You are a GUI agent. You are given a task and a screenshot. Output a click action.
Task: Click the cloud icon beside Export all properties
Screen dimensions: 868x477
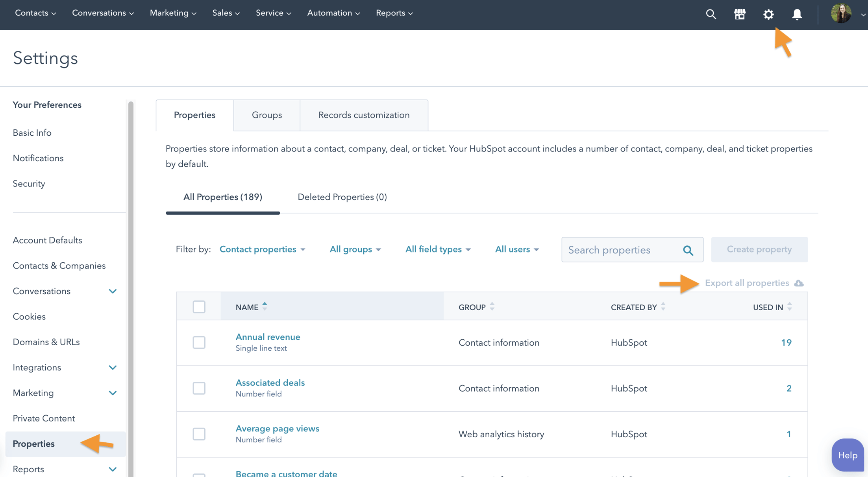pos(798,283)
